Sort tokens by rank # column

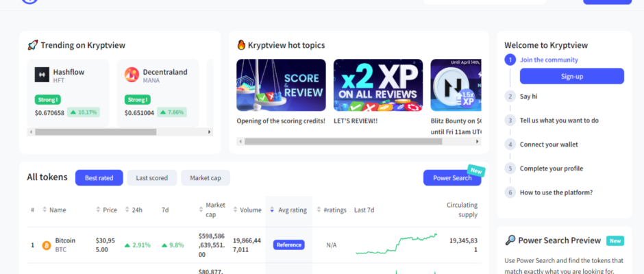click(32, 210)
